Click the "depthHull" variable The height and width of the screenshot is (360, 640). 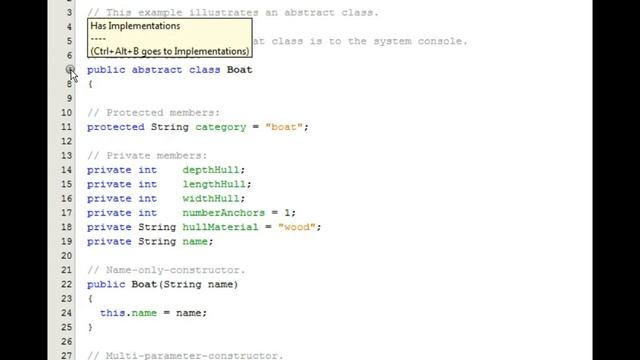coord(211,170)
